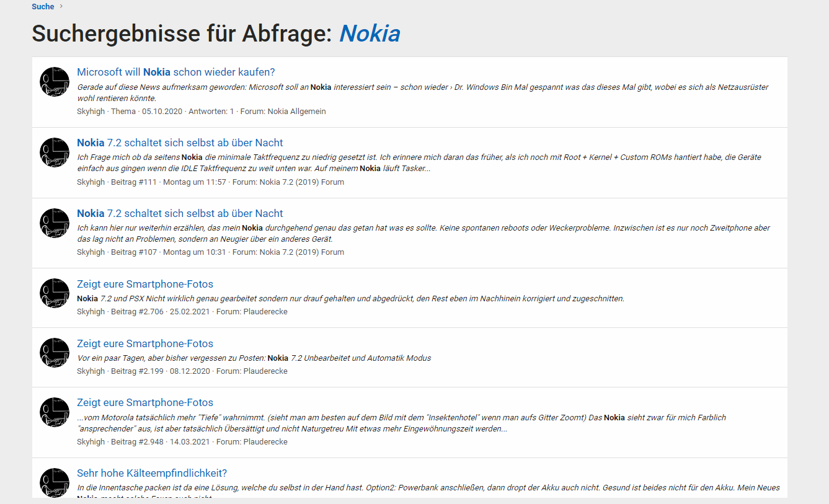
Task: Go to the 'Nokia Allgemein' forum
Action: coord(296,112)
